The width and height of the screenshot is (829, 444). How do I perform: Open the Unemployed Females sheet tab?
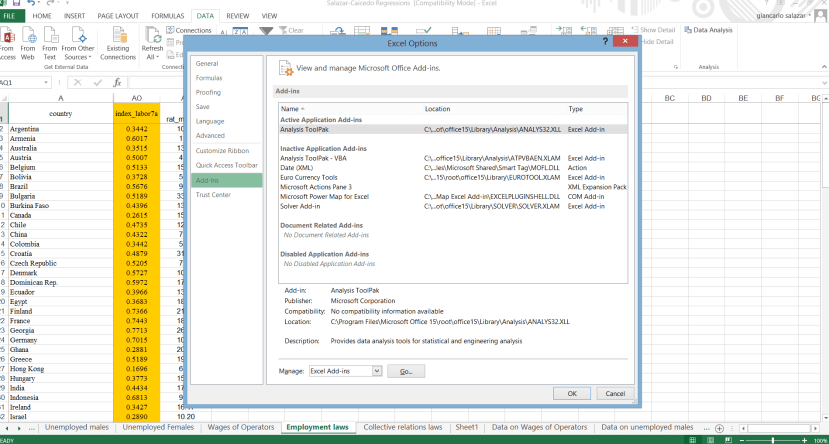click(x=158, y=427)
